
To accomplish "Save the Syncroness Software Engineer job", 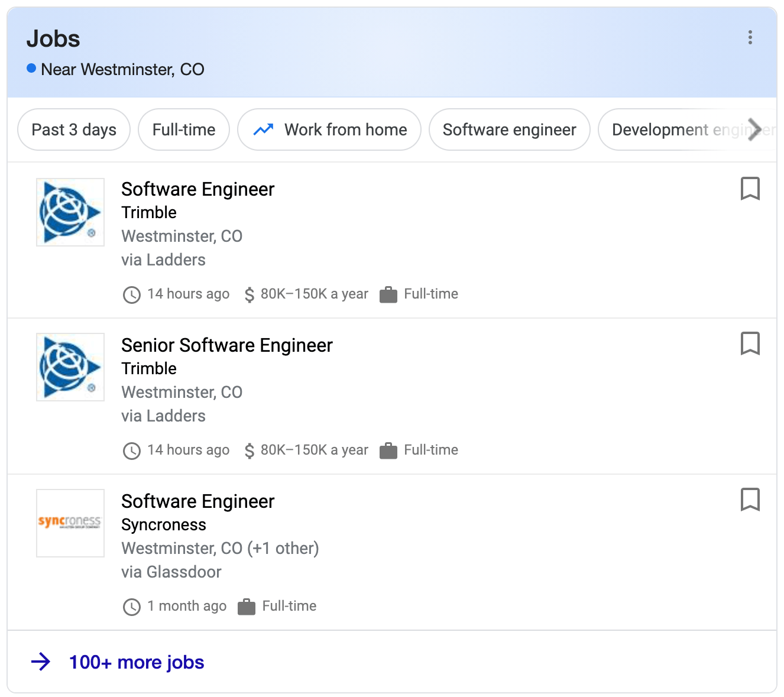I will click(x=750, y=500).
